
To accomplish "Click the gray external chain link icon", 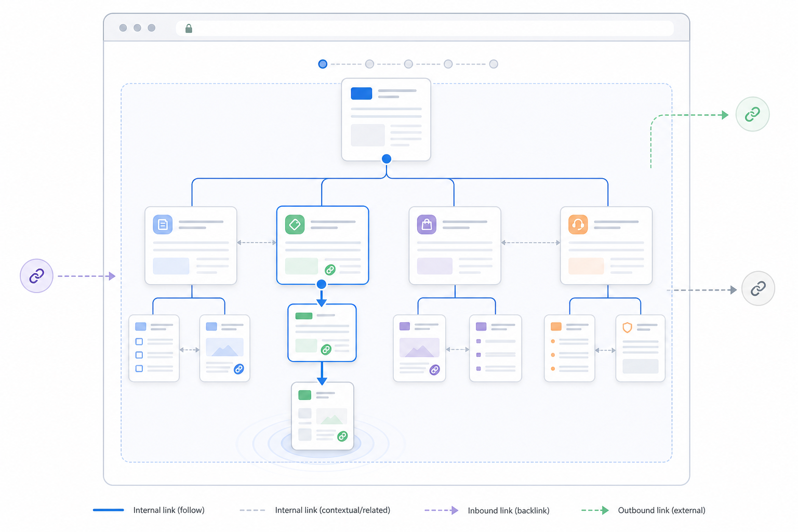I will click(x=758, y=288).
